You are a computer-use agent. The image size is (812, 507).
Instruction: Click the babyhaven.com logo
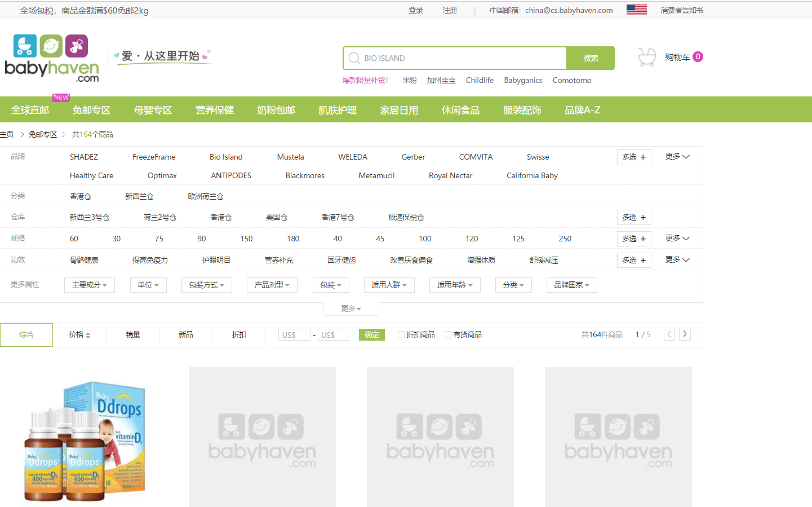pos(52,58)
